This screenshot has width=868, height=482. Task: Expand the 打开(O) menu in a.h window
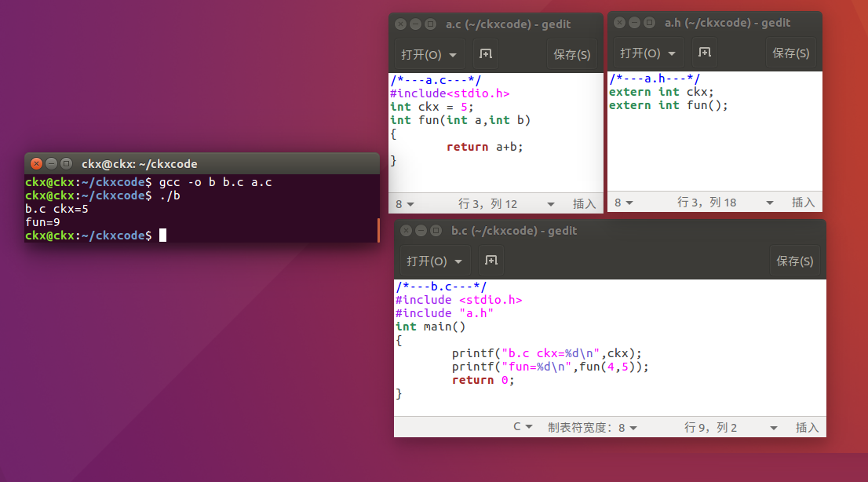click(648, 53)
